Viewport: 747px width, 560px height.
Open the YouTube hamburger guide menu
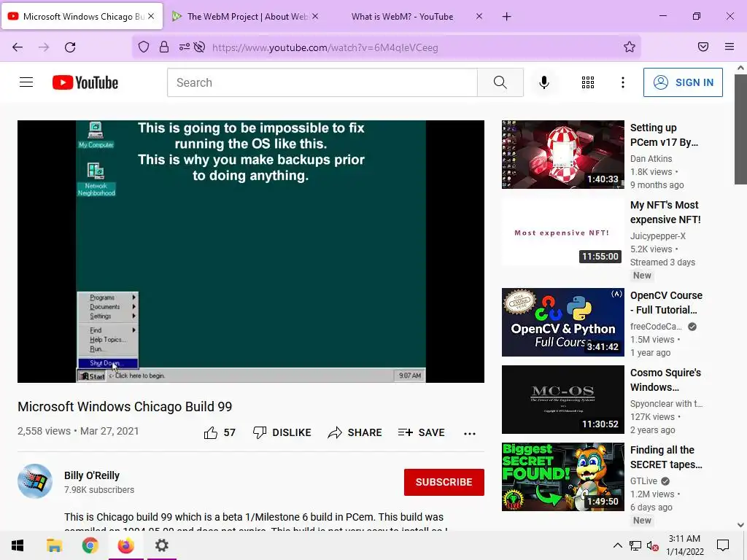pos(26,82)
